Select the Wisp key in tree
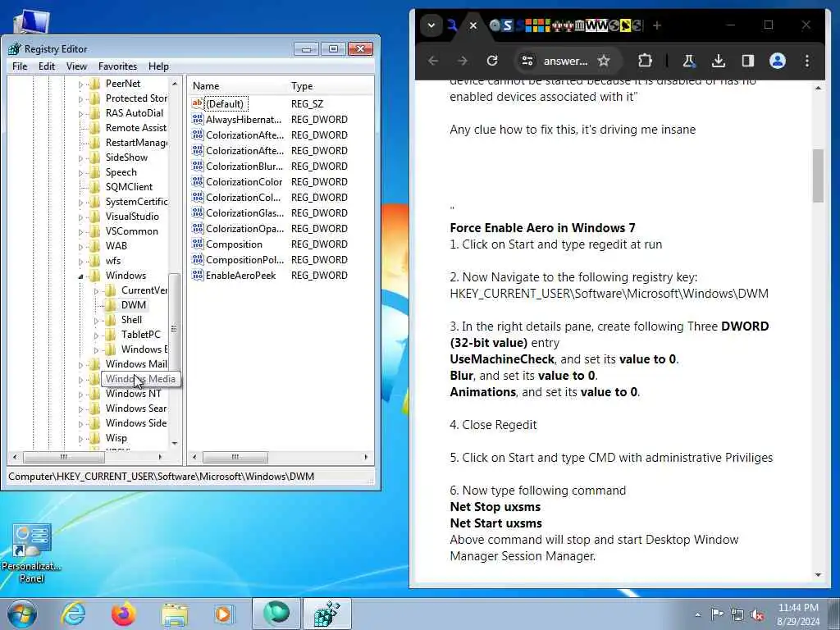 116,438
